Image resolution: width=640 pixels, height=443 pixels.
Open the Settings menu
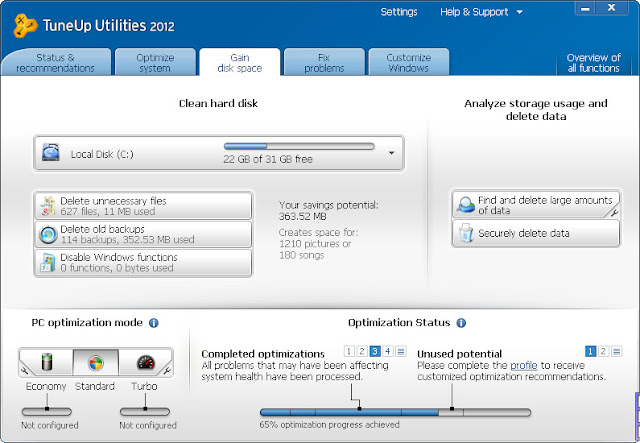pos(399,12)
